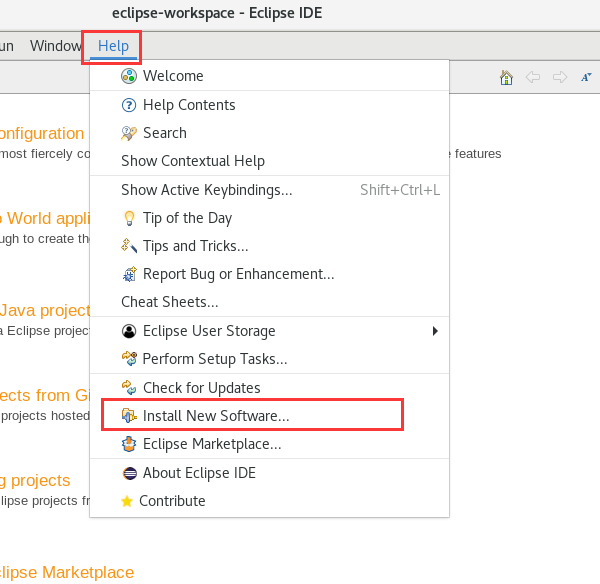
Task: Open the Eclipse Marketplace welcome link
Action: tap(66, 572)
